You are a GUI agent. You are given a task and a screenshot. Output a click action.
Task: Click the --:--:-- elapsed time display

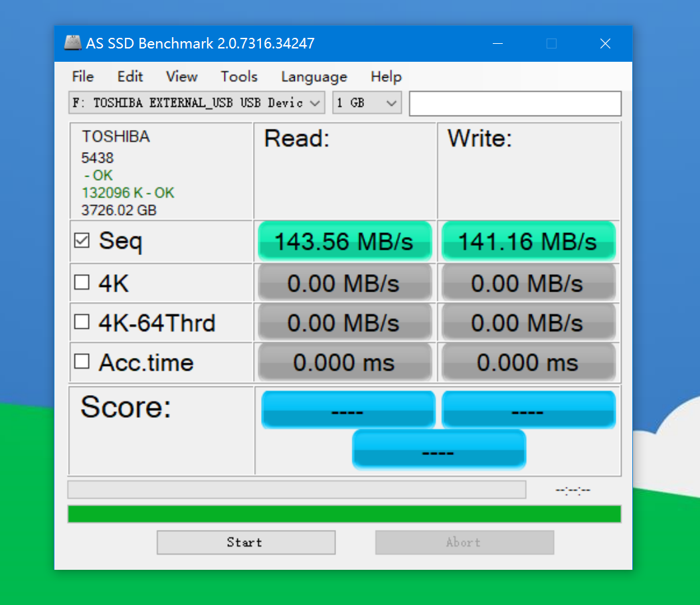(572, 490)
